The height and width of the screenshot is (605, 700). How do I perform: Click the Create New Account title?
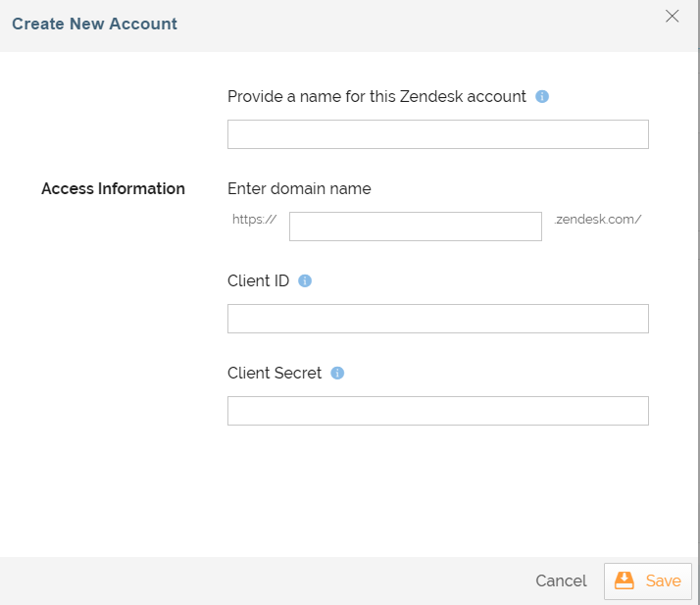pos(94,24)
